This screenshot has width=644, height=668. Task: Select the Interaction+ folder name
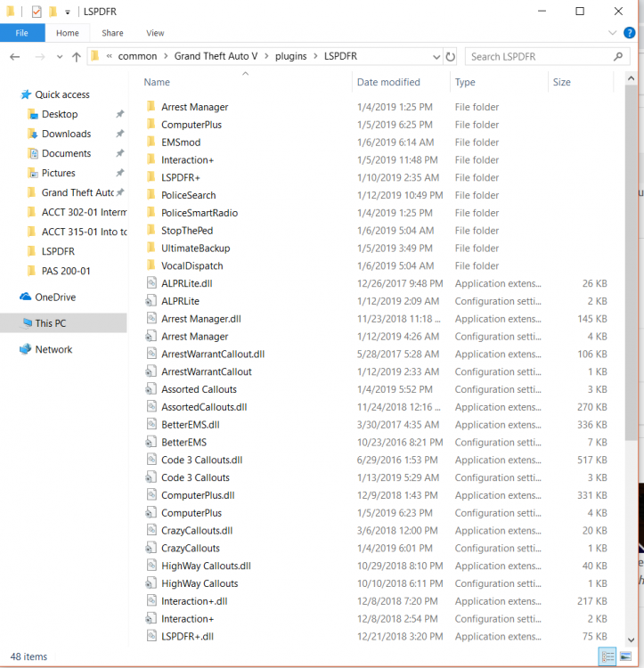[x=187, y=159]
